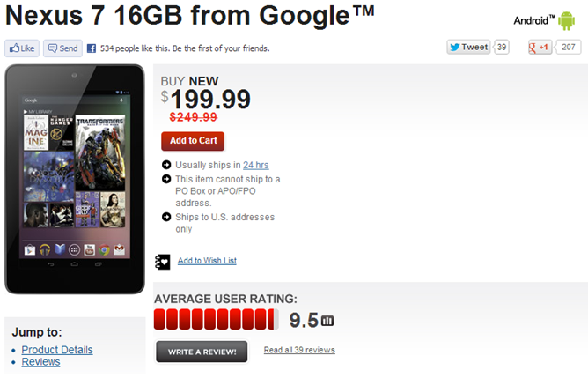
Task: Tweet this Nexus 7 page
Action: [468, 48]
